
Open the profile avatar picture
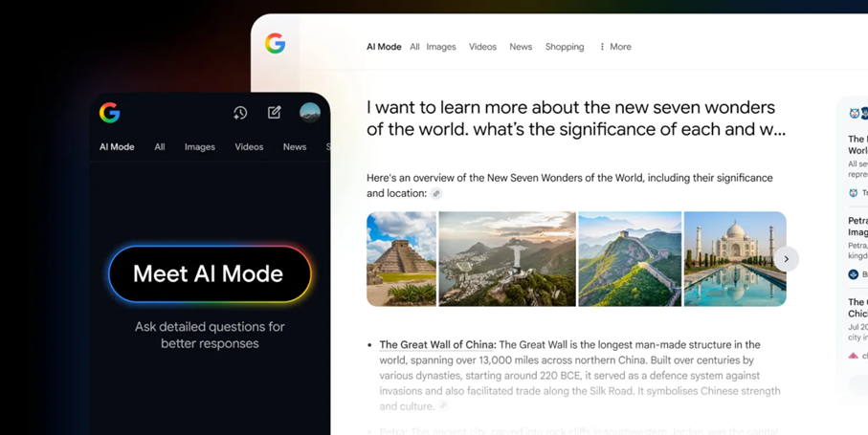(310, 113)
